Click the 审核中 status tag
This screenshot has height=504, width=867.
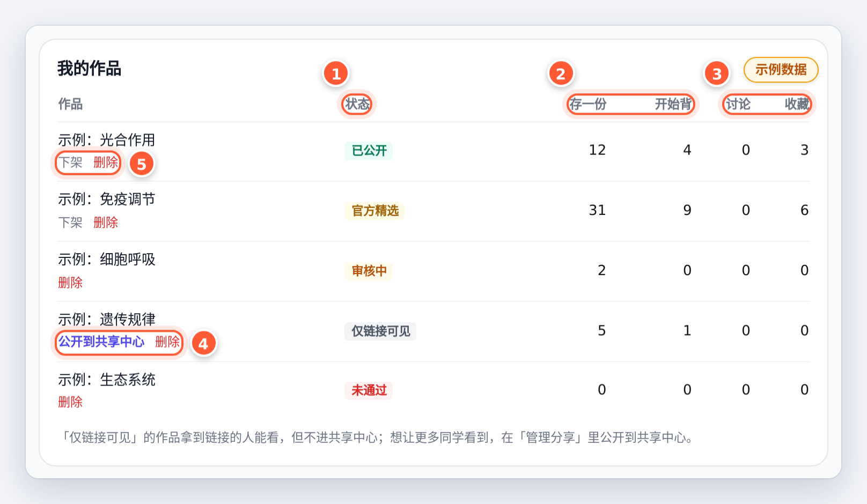[369, 271]
